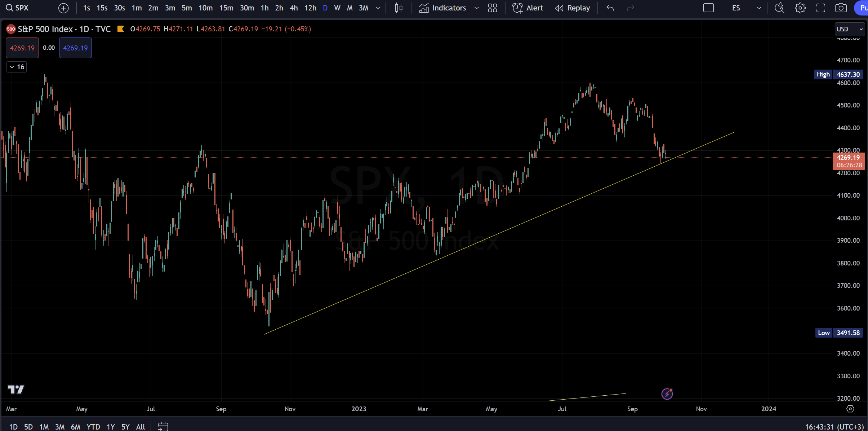
Task: Take a chart snapshot with camera icon
Action: click(x=841, y=8)
